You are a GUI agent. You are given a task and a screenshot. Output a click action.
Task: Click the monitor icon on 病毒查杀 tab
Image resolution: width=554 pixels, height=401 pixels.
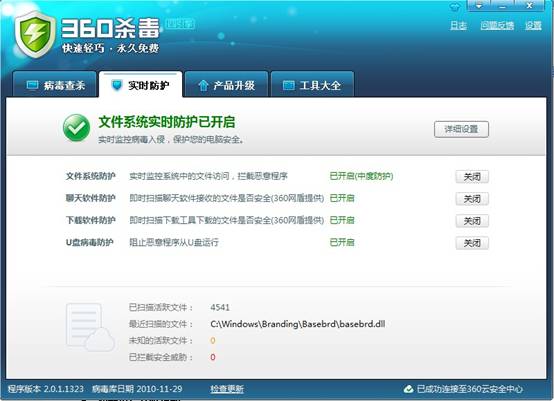[33, 85]
